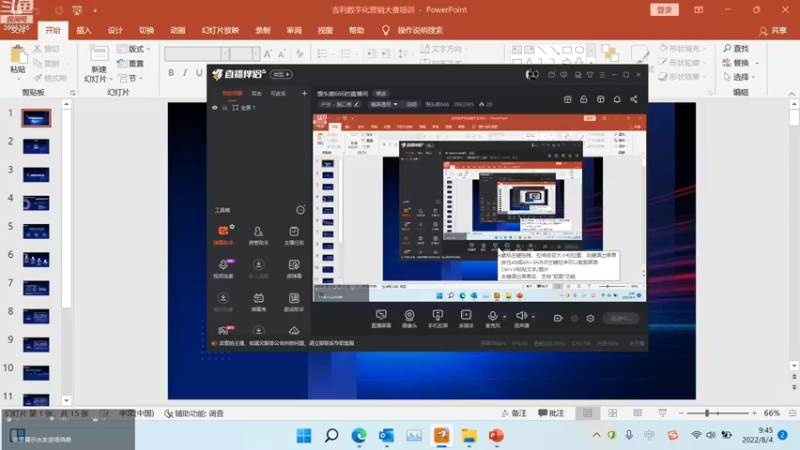Click the 共享 share button
The image size is (800, 450).
coord(773,31)
